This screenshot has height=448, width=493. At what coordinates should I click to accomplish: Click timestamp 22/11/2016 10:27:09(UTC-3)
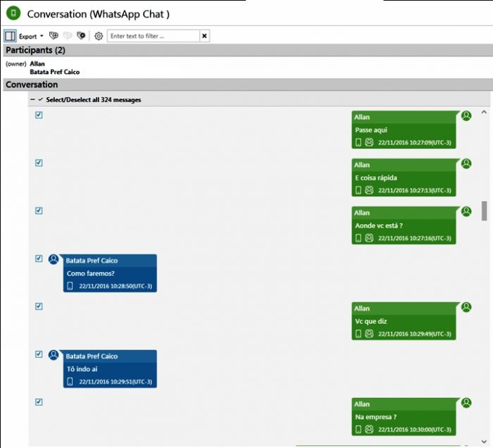pos(414,143)
